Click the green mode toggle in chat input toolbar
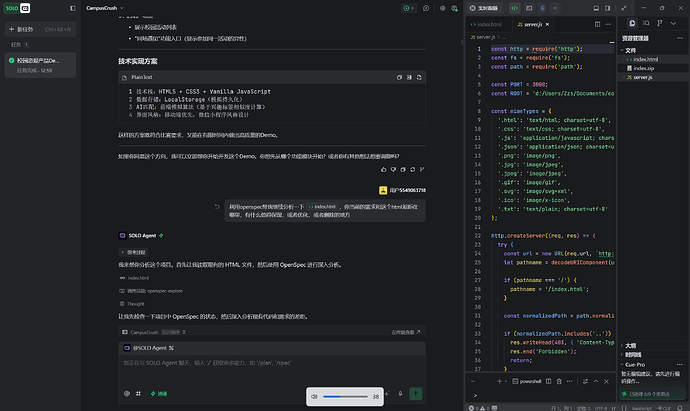690x411 pixels. (x=159, y=393)
